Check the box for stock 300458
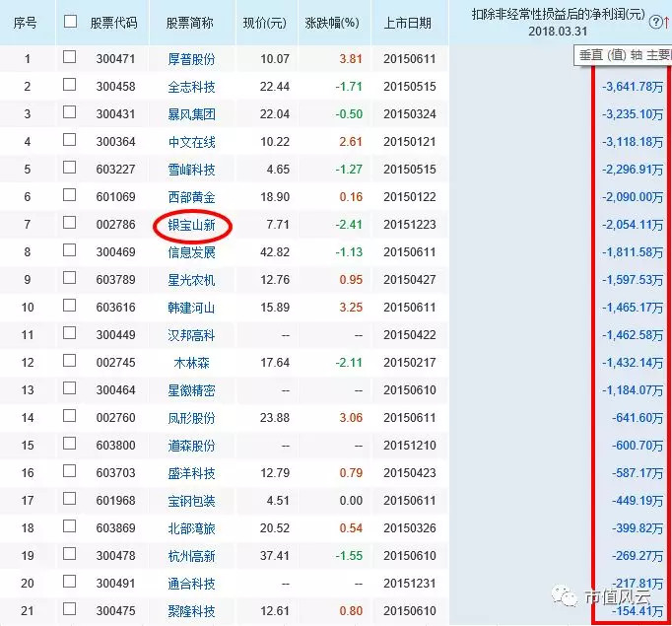The width and height of the screenshot is (672, 626). coord(69,85)
